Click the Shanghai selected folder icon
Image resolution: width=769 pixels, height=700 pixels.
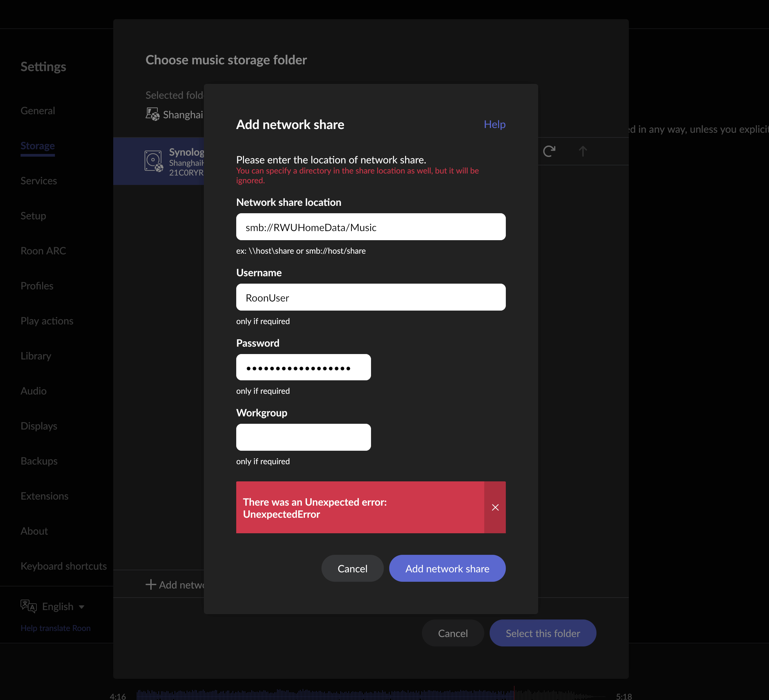[x=152, y=114]
